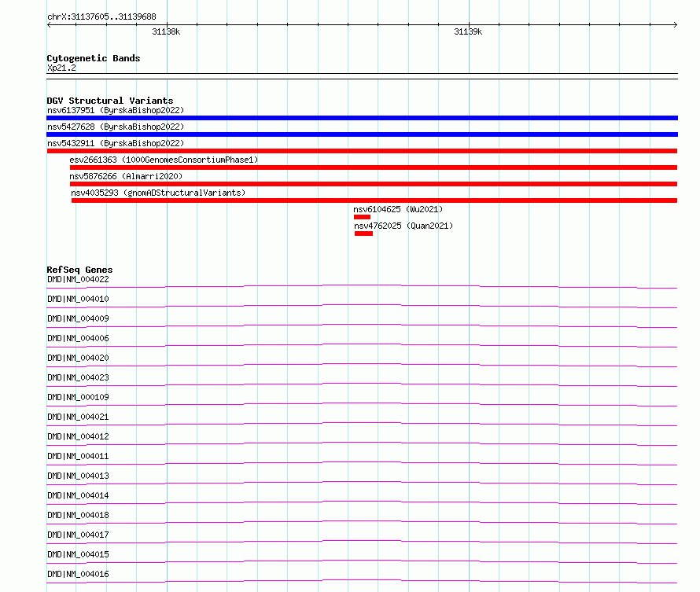Click the short red bar of nsv6104625
The width and height of the screenshot is (700, 592).
point(362,217)
